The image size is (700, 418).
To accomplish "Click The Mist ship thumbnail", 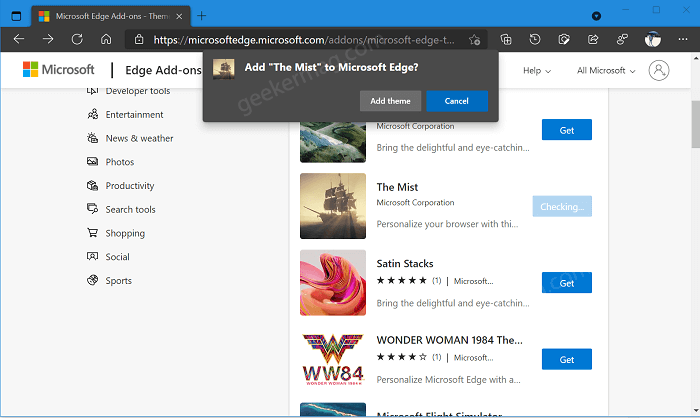I will click(333, 206).
